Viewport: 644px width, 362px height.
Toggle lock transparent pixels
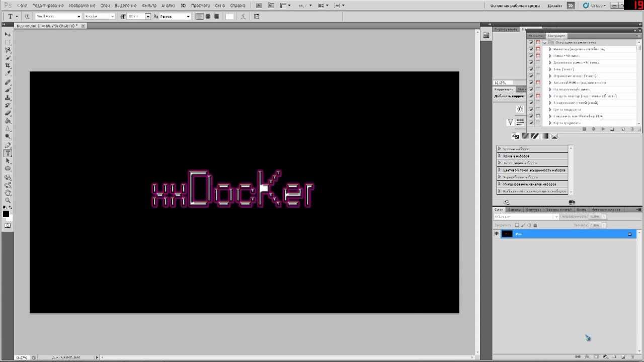pyautogui.click(x=517, y=225)
